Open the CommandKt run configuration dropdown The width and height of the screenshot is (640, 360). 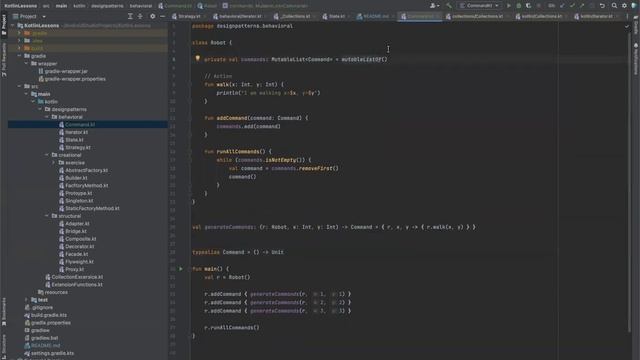[480, 6]
